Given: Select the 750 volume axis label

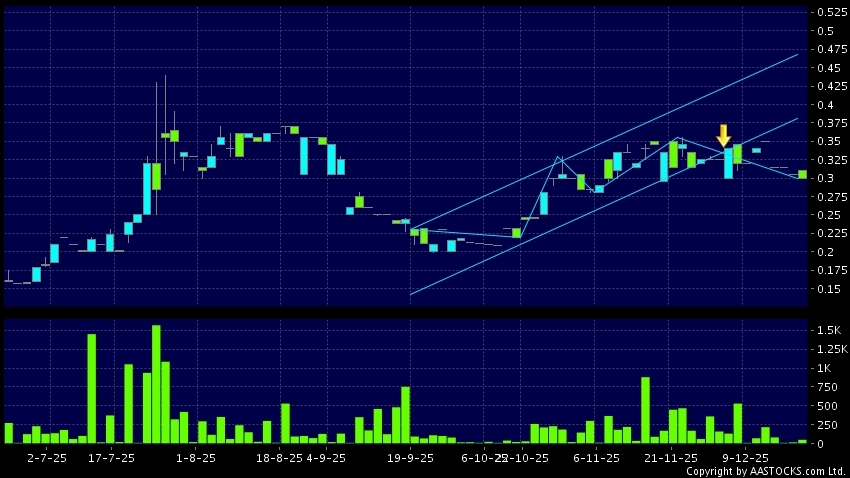Looking at the screenshot, I should [x=823, y=387].
